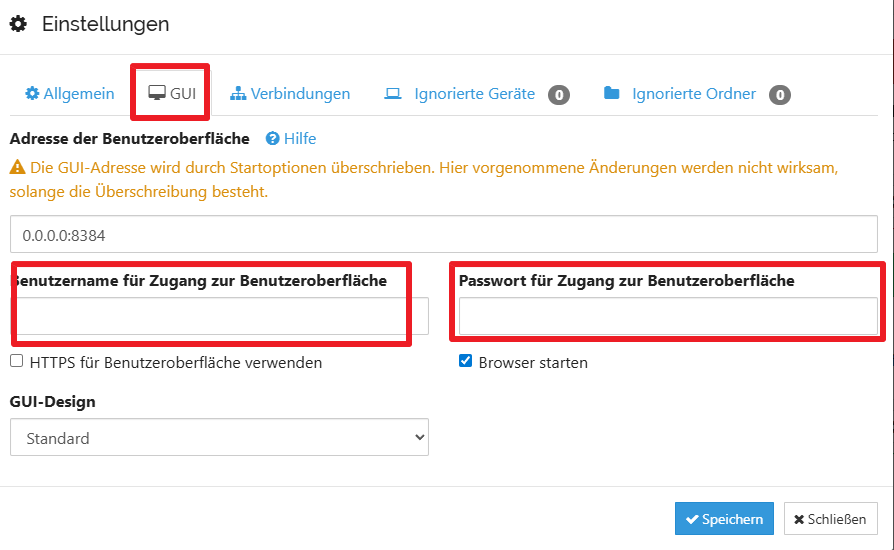Focus the Benutzername input field
This screenshot has height=550, width=894.
219,316
